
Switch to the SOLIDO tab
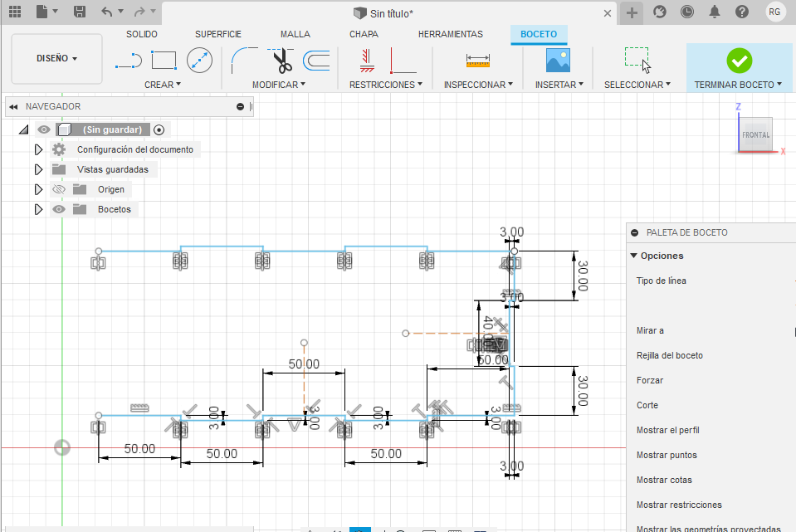[x=142, y=34]
